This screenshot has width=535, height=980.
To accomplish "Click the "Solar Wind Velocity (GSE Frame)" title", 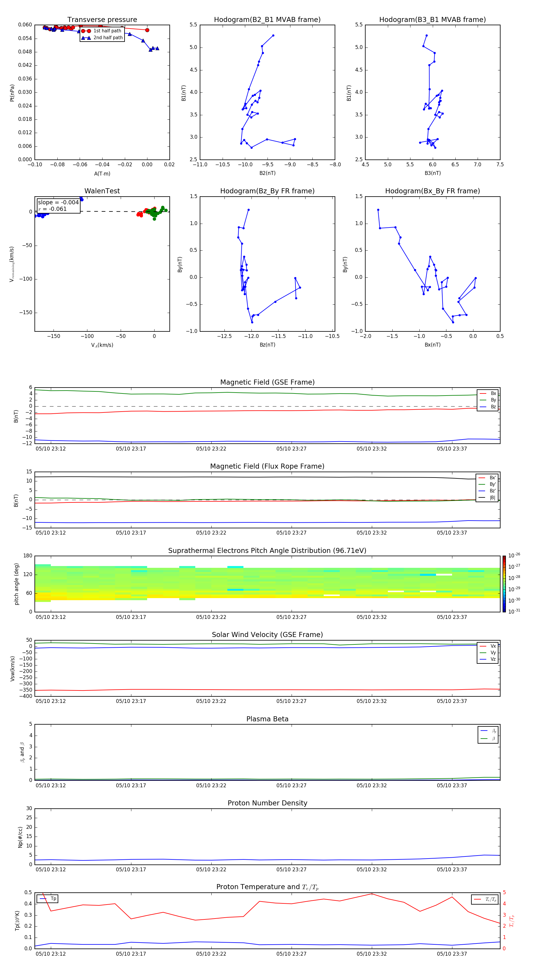I will (267, 635).
